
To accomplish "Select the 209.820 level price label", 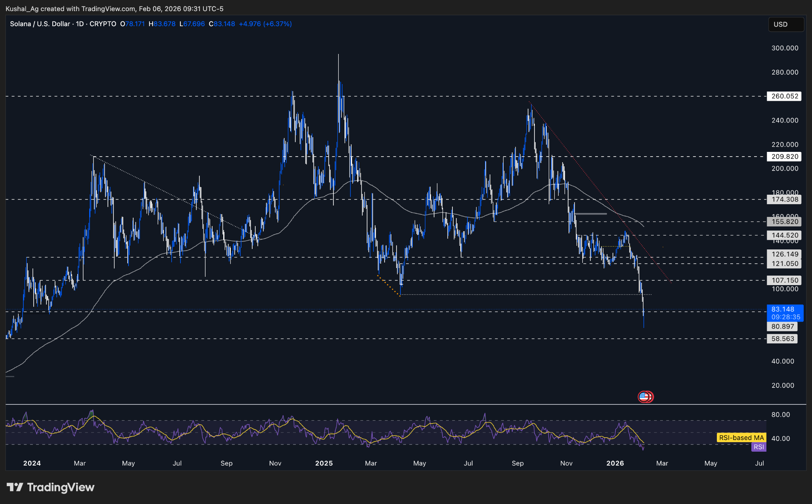I will point(784,157).
